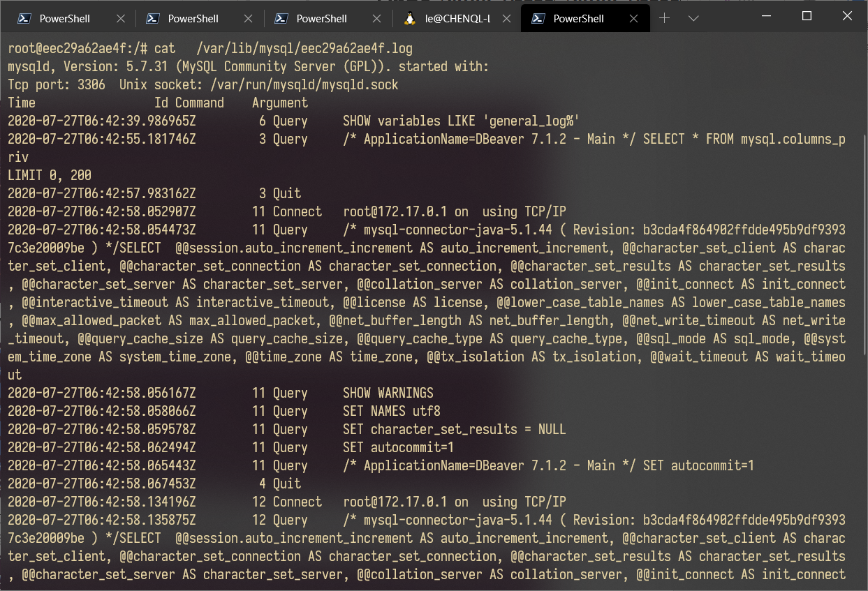868x591 pixels.
Task: Close the active fifth PowerShell tab
Action: coord(633,19)
